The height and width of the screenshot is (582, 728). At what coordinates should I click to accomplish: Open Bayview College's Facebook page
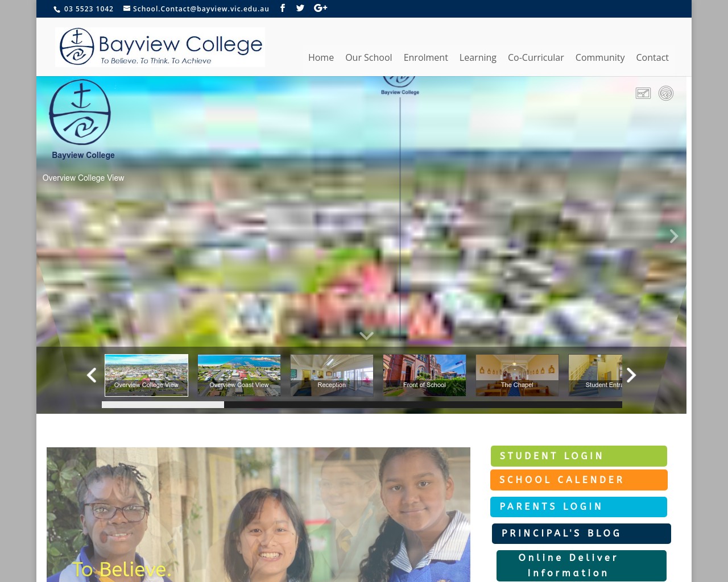(283, 8)
